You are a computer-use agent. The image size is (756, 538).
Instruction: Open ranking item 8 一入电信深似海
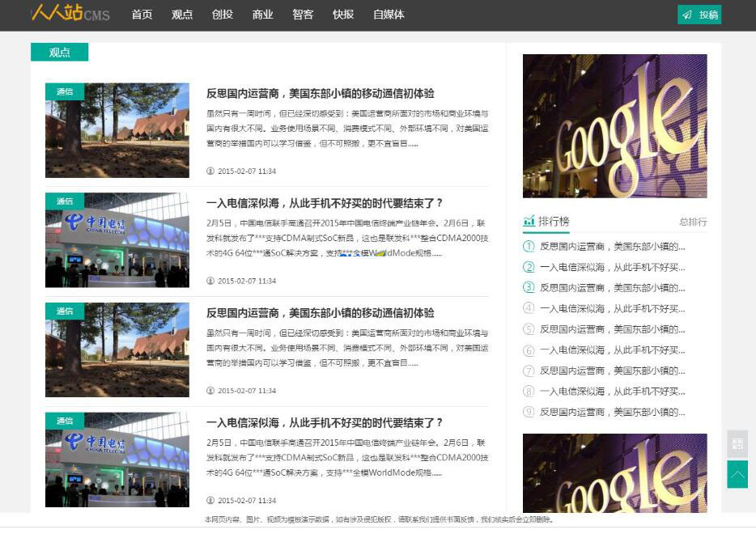tap(612, 392)
